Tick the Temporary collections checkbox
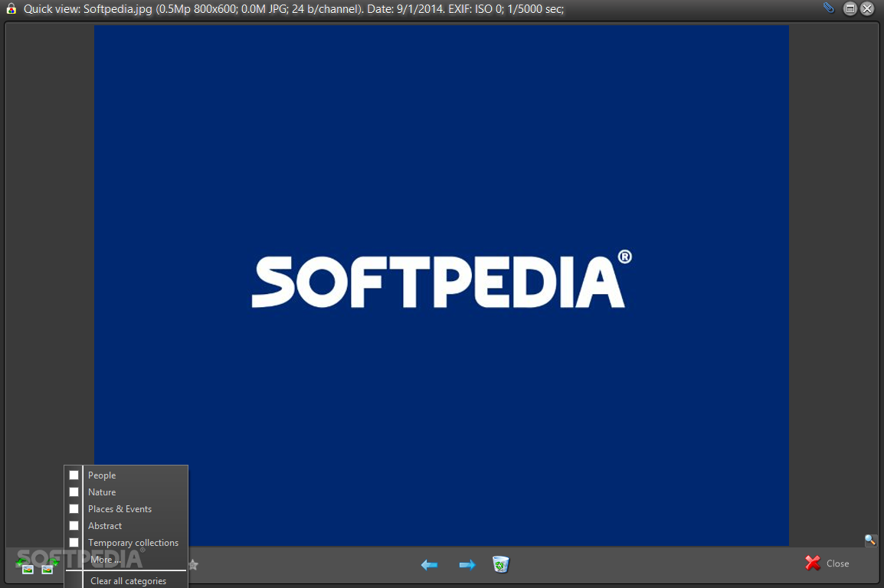 pos(74,542)
